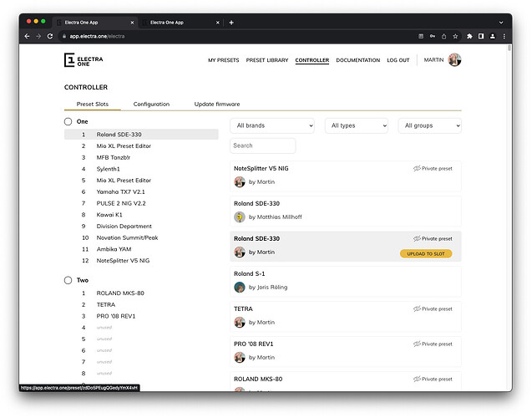This screenshot has width=532, height=418.
Task: Click the share icon in address bar
Action: click(443, 36)
